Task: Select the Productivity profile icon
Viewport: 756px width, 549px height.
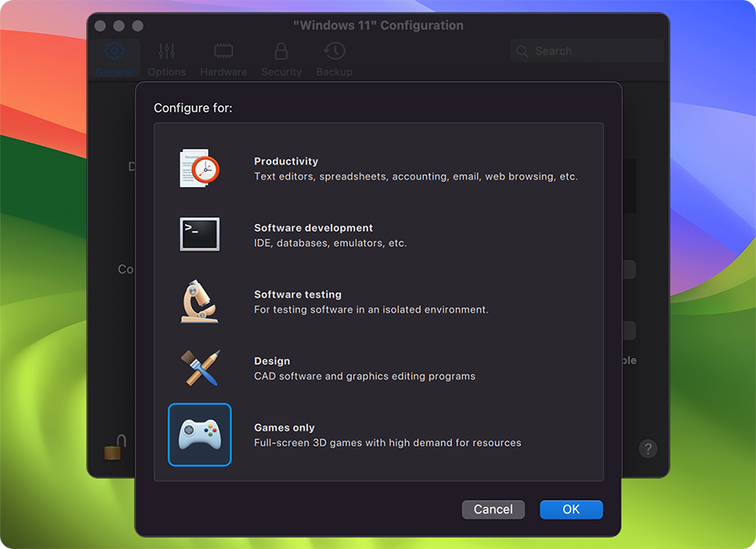Action: (x=200, y=168)
